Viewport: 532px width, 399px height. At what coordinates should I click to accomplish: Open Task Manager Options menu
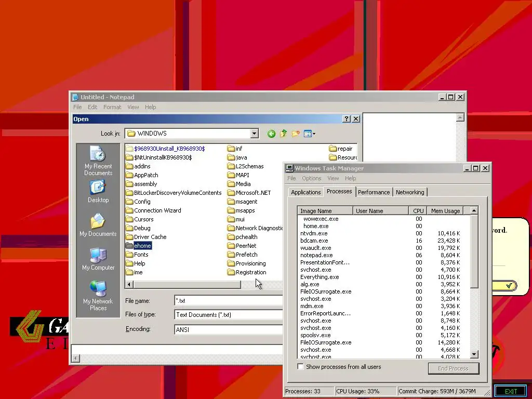coord(311,179)
